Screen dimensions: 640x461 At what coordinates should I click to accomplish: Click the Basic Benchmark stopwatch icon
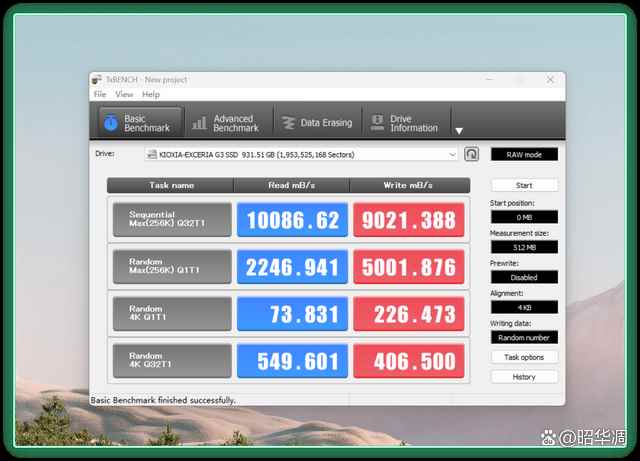(111, 123)
